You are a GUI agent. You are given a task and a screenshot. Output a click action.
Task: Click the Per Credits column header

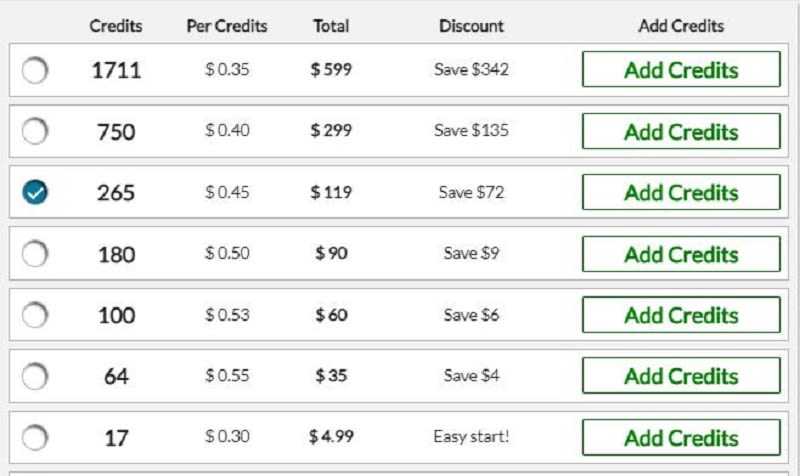coord(227,26)
